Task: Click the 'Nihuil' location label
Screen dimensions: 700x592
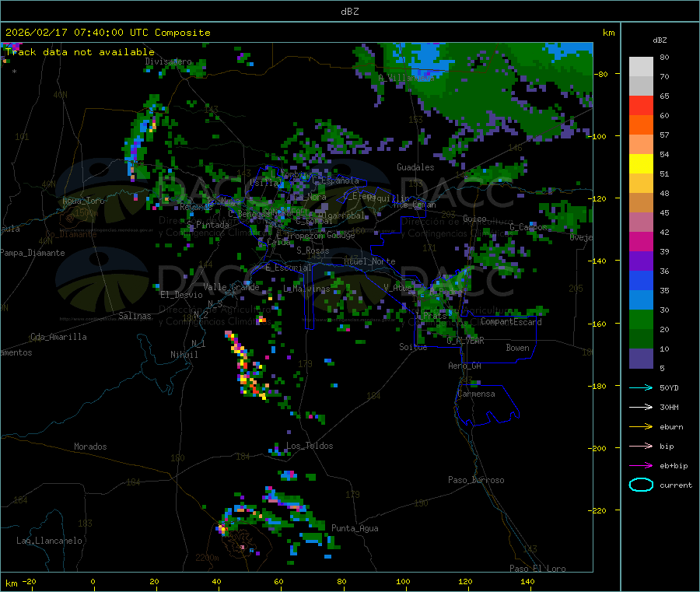Action: [x=184, y=355]
